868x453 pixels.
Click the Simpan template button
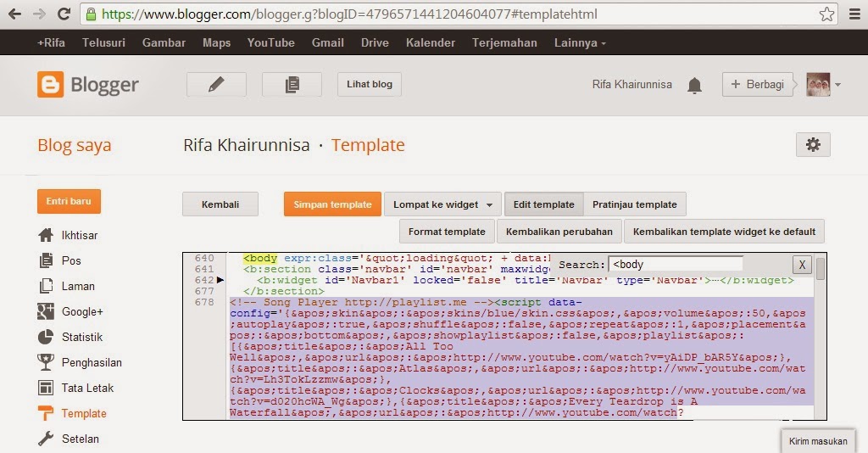pos(332,204)
